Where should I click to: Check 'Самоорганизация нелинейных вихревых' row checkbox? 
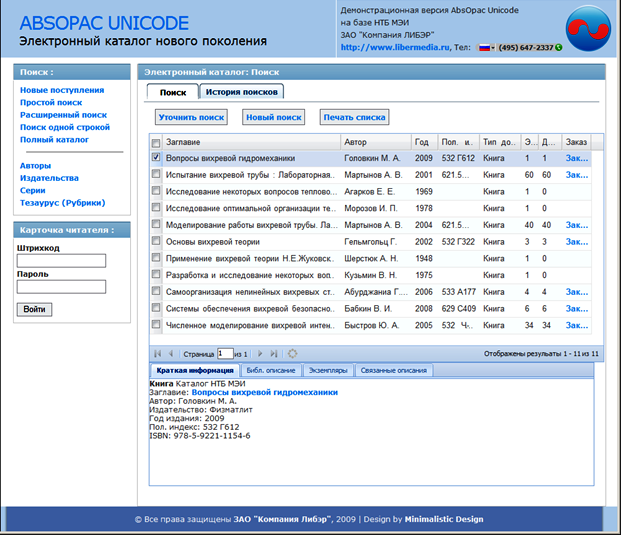click(156, 291)
